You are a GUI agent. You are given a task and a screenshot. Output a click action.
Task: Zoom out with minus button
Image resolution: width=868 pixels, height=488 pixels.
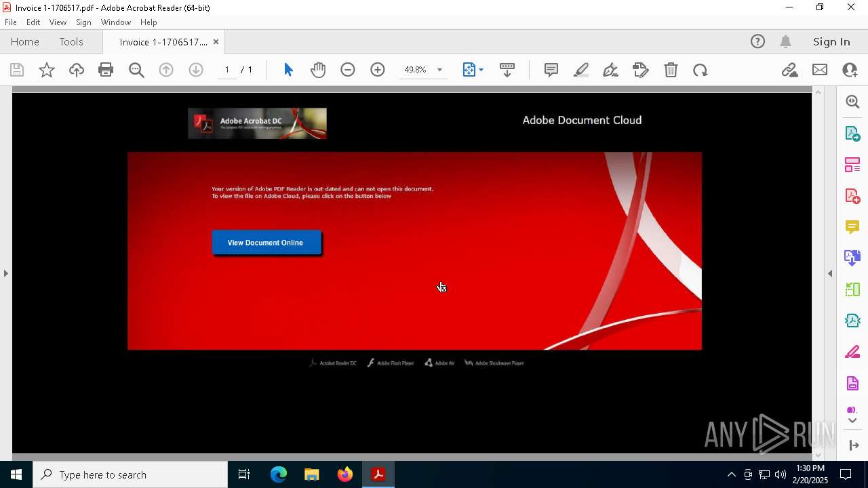[x=348, y=70]
